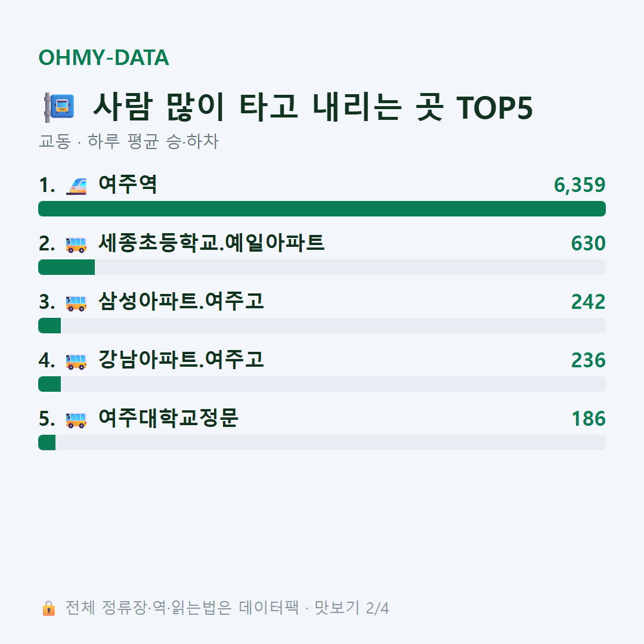The height and width of the screenshot is (644, 644).
Task: Click the OHMY-DATA brand label
Action: [x=104, y=57]
